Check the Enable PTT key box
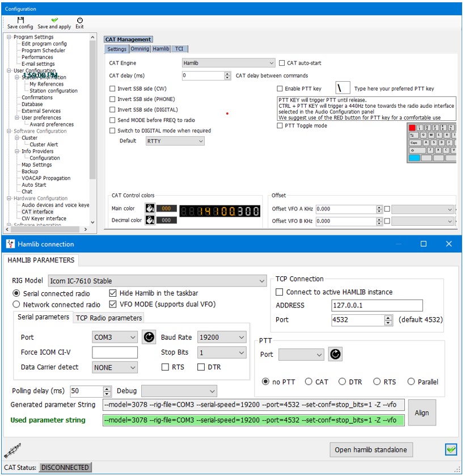 [280, 89]
